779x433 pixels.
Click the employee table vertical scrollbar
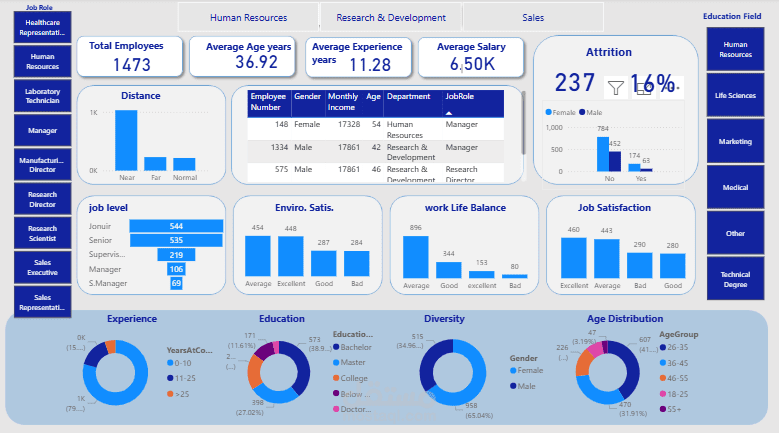pos(523,123)
